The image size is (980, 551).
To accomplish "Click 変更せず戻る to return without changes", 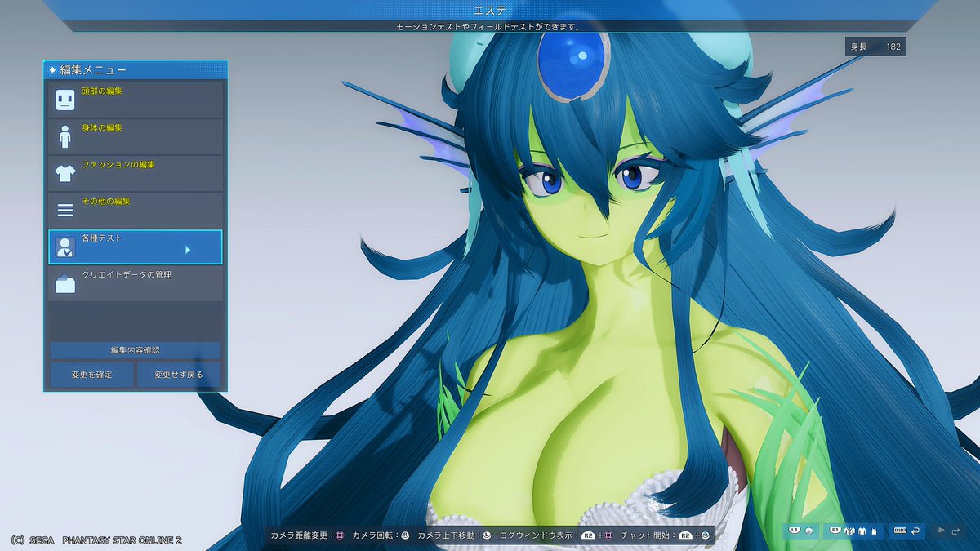I will 180,375.
